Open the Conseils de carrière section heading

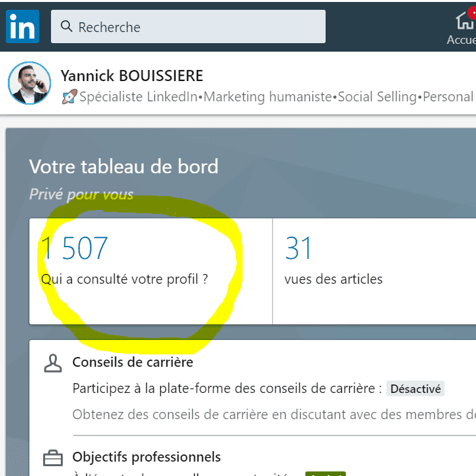click(x=133, y=362)
